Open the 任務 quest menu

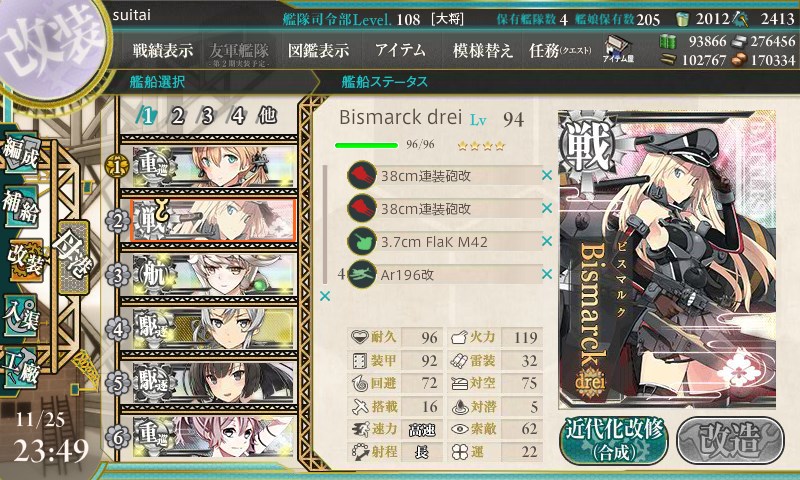(x=560, y=50)
